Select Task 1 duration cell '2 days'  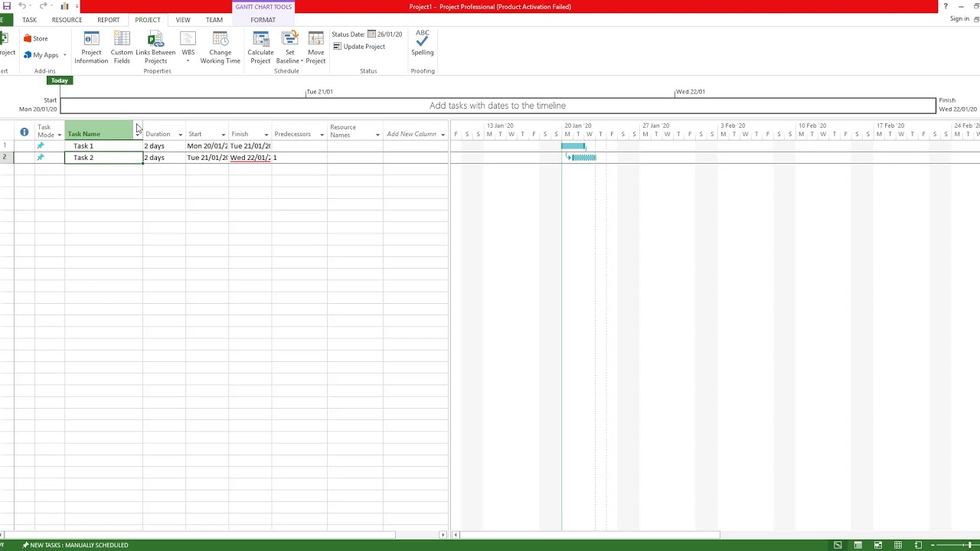click(164, 146)
